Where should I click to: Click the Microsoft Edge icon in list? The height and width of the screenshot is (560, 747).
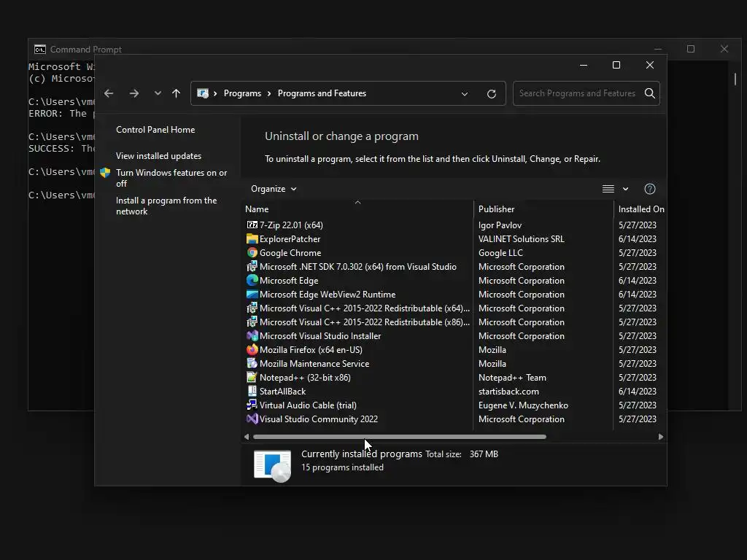pos(252,280)
